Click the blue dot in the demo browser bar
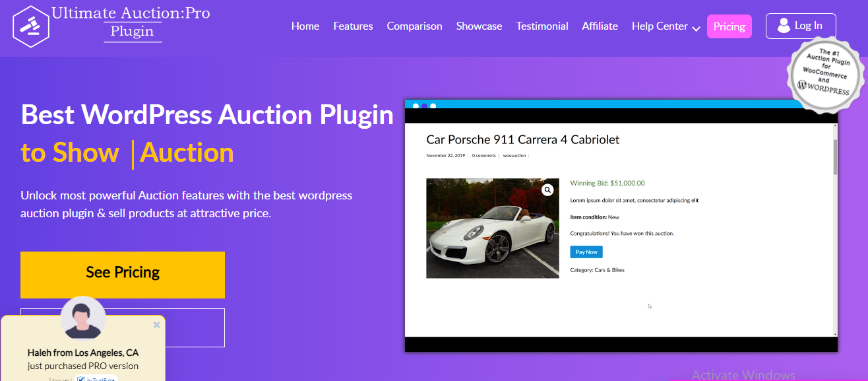This screenshot has height=381, width=868. tap(416, 105)
